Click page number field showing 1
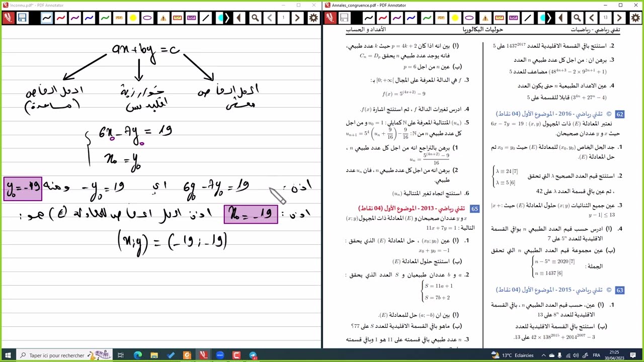Viewport: 644px width, 362px height. (x=283, y=18)
